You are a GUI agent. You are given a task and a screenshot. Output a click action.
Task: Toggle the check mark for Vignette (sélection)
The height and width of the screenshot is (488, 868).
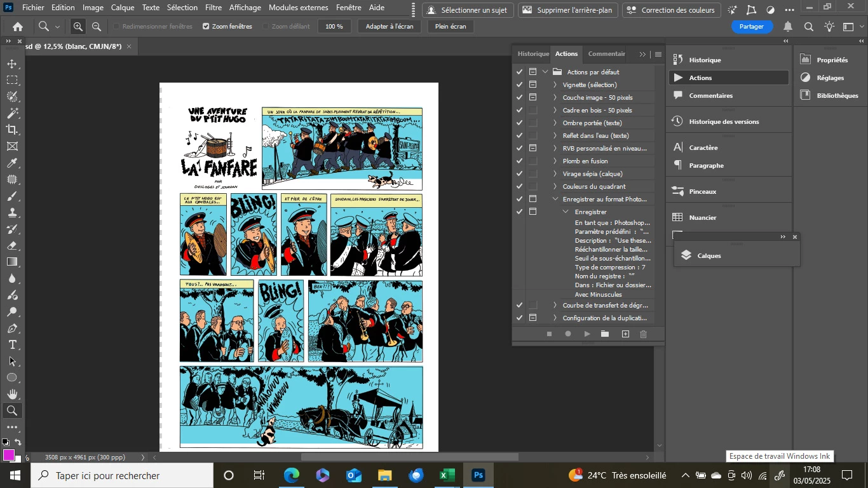pyautogui.click(x=520, y=85)
